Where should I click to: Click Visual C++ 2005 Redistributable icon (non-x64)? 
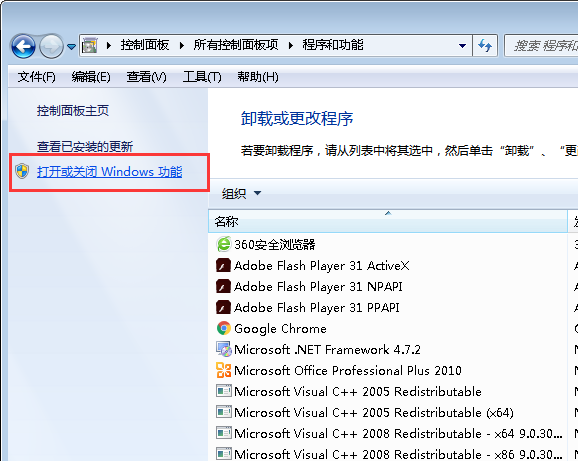(x=223, y=391)
